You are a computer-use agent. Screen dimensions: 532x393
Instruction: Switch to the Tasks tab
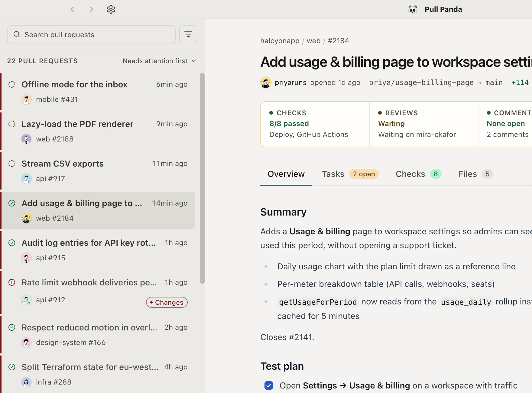pyautogui.click(x=350, y=174)
